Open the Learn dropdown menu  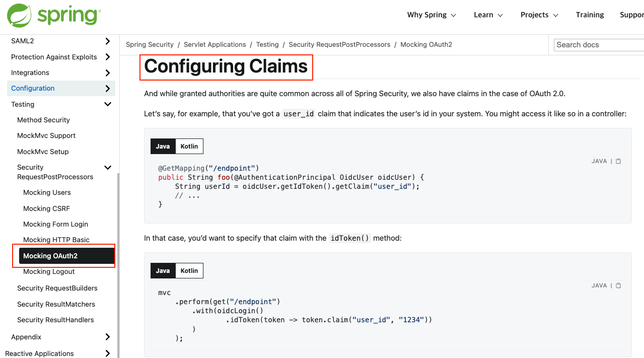point(488,15)
